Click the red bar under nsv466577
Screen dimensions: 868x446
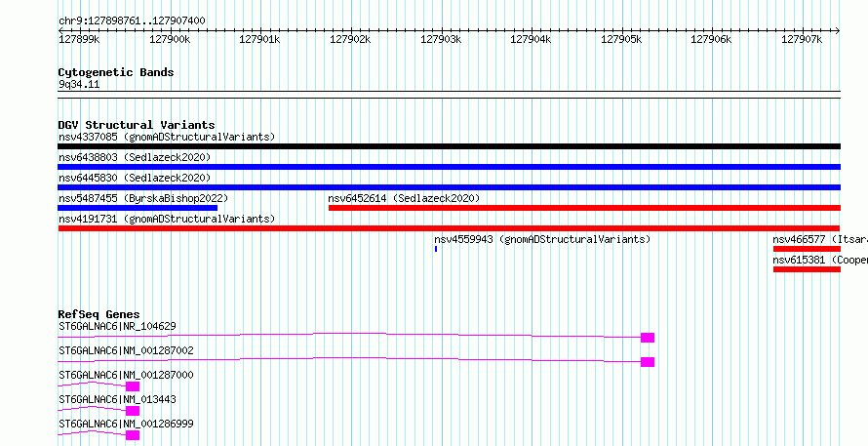tap(808, 249)
